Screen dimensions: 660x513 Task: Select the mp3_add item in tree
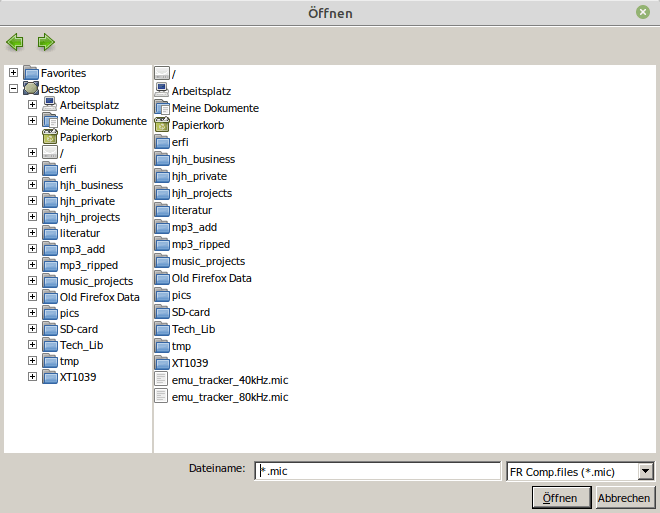(x=82, y=249)
